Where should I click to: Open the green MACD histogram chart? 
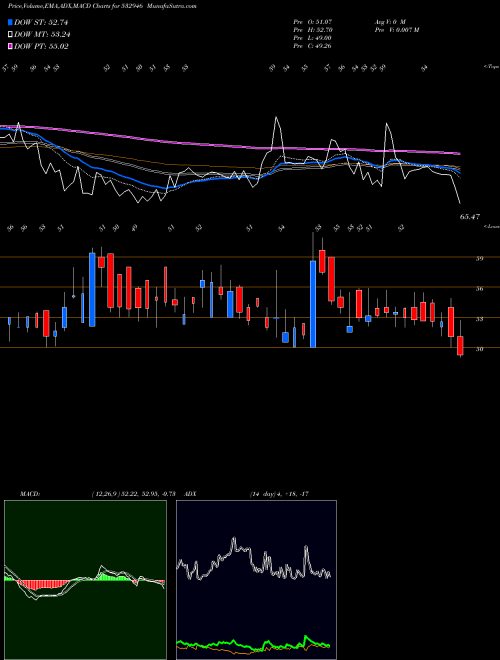pos(85,580)
